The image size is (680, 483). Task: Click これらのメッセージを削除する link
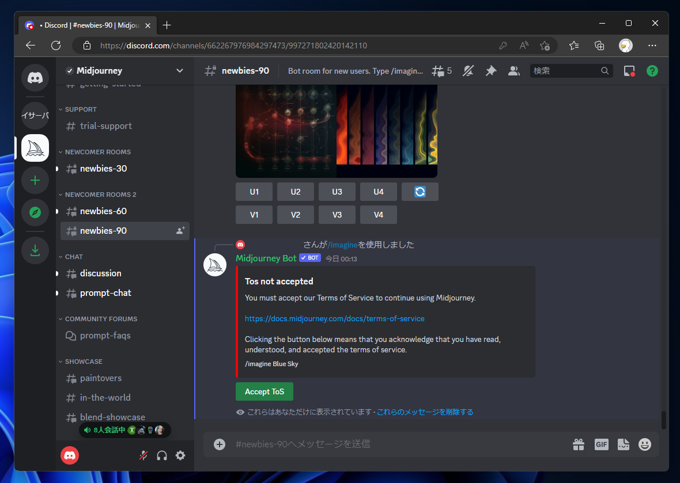pyautogui.click(x=425, y=412)
